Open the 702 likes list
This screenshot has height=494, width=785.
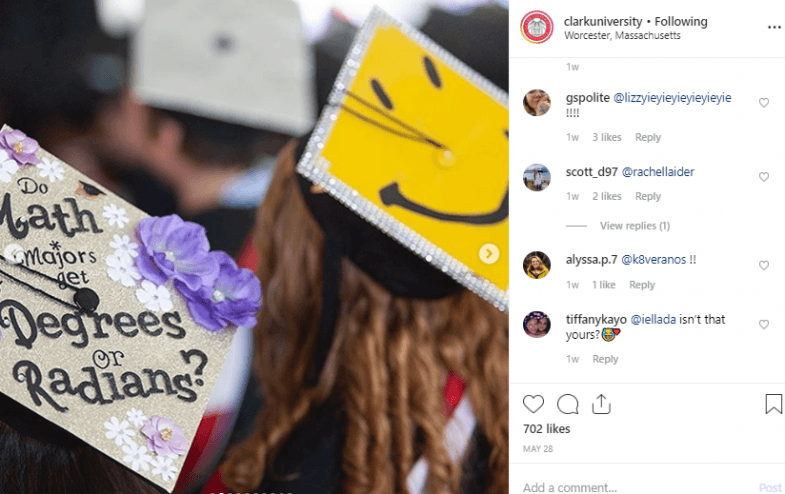click(547, 429)
